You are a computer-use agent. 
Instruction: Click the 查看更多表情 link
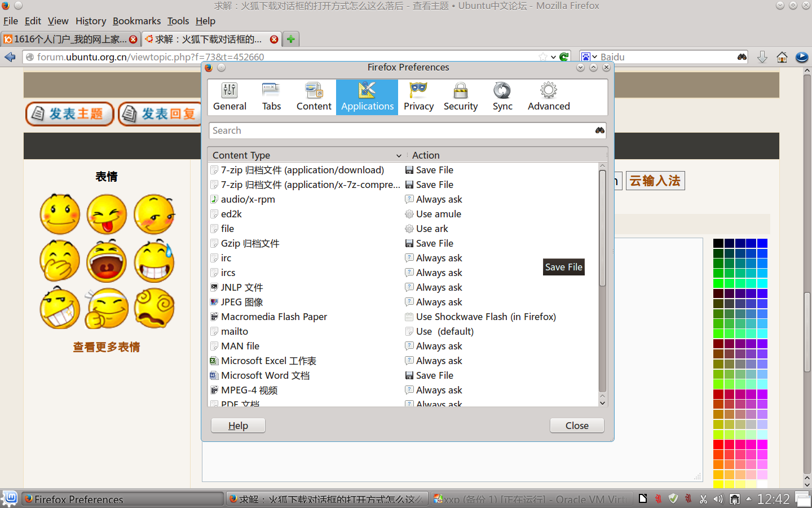107,347
